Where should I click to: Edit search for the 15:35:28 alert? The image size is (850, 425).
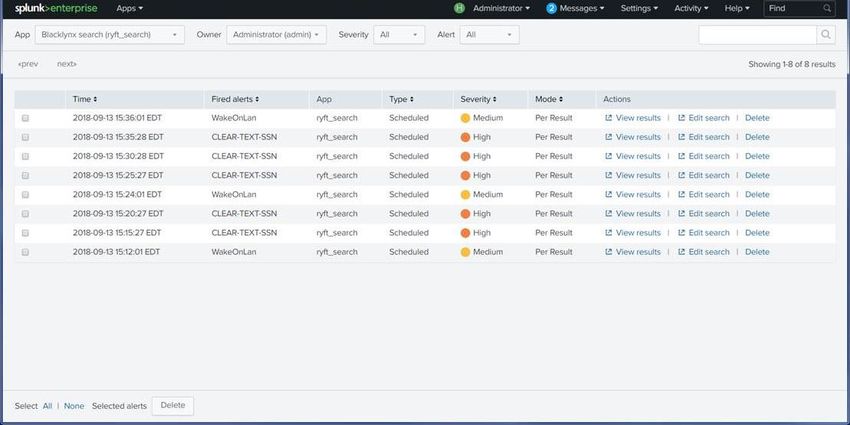704,137
